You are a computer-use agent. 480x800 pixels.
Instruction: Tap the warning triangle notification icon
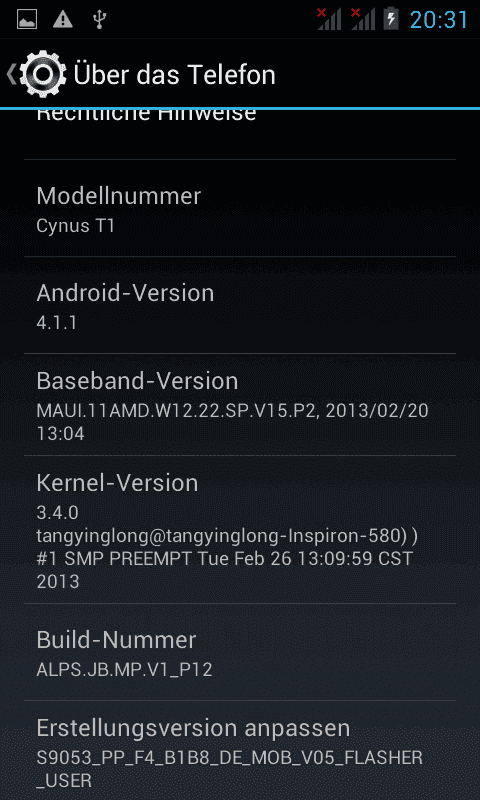click(62, 19)
